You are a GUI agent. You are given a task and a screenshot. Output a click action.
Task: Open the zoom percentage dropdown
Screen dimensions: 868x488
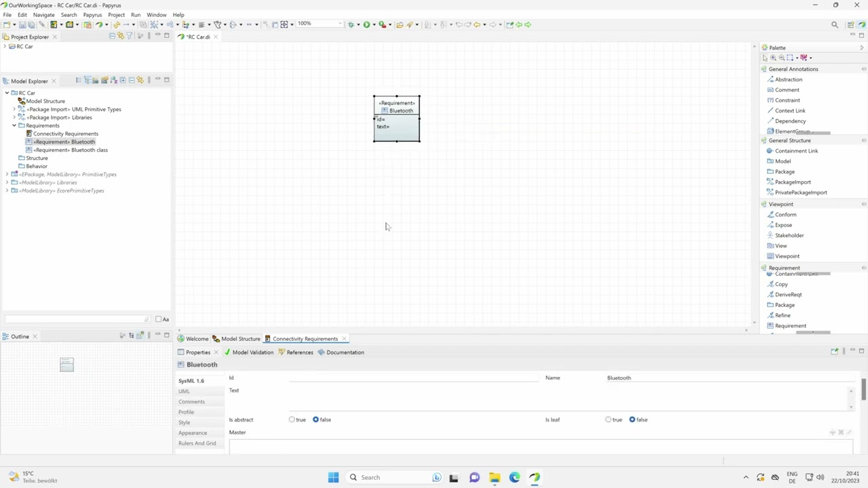[339, 24]
